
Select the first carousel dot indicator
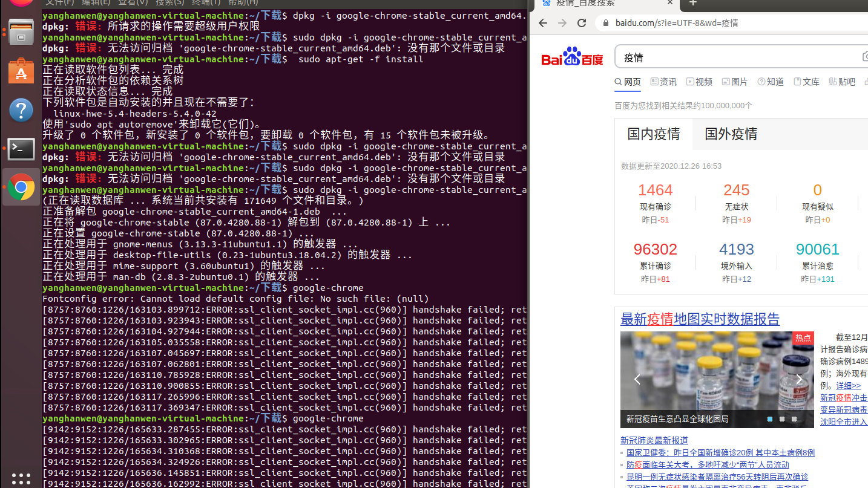click(x=770, y=419)
